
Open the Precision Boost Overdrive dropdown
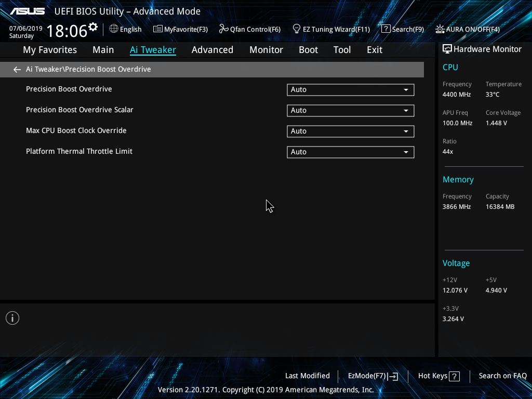pos(351,89)
